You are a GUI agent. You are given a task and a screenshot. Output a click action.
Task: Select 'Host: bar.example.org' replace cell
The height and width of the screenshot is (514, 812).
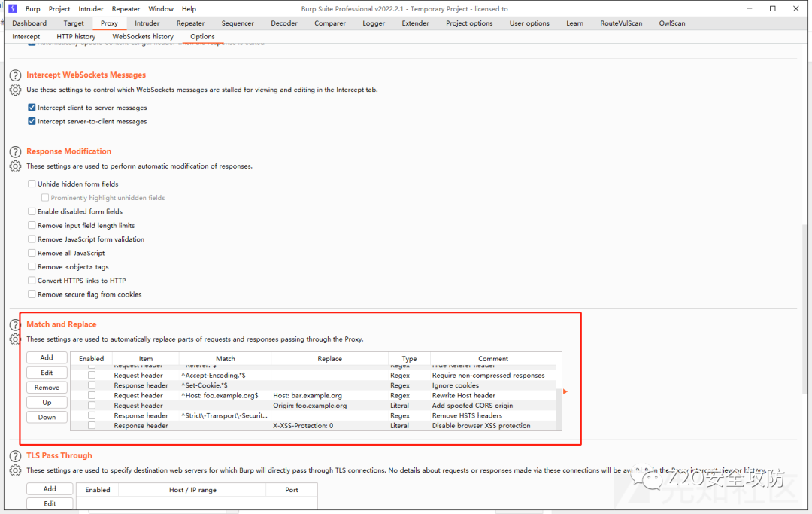coord(329,395)
